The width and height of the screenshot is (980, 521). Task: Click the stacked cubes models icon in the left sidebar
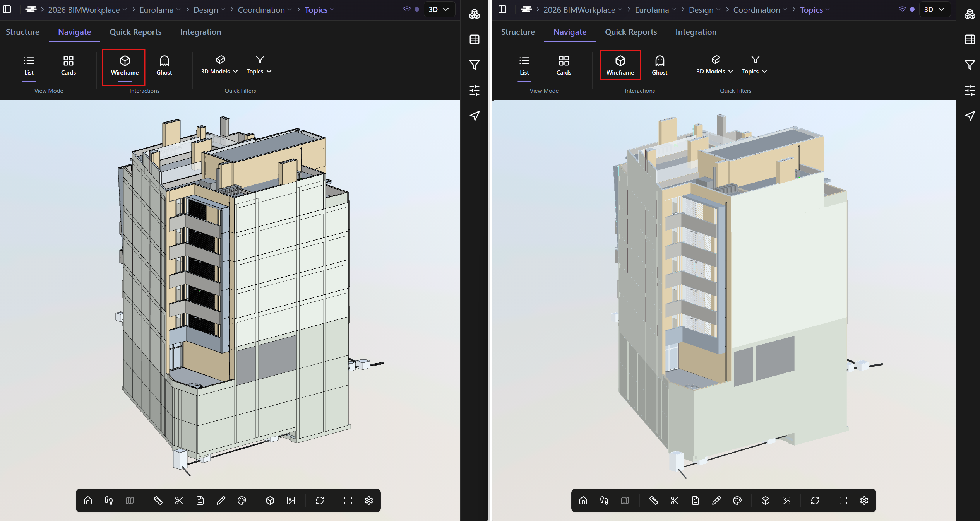tap(475, 14)
